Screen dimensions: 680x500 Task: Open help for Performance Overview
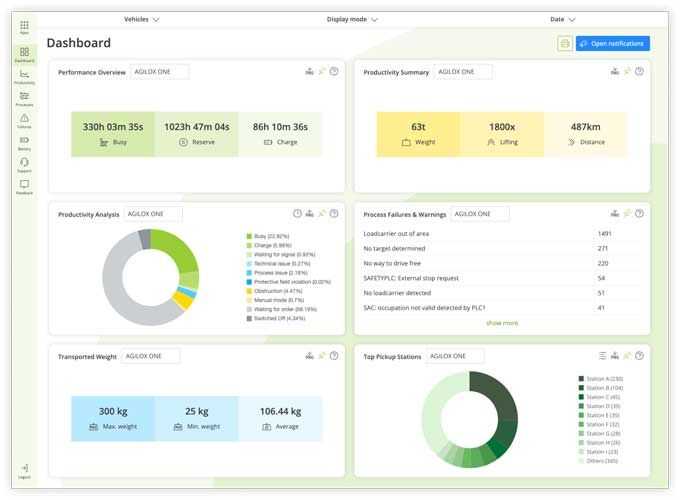pyautogui.click(x=334, y=72)
